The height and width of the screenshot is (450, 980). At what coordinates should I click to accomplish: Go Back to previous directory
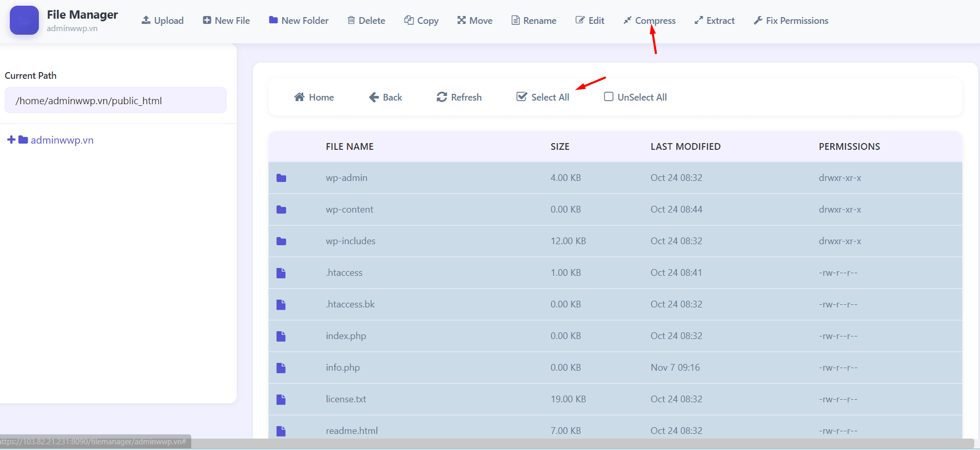(386, 97)
